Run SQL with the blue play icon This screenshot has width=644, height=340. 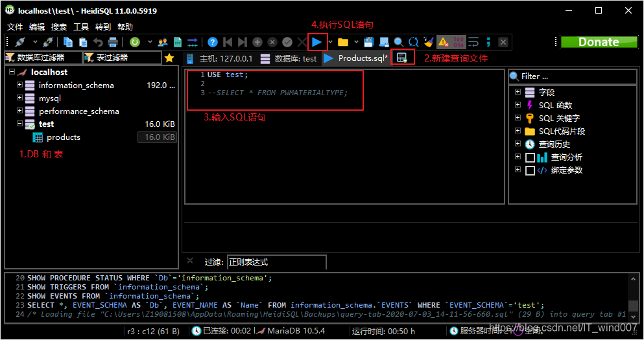[x=316, y=42]
